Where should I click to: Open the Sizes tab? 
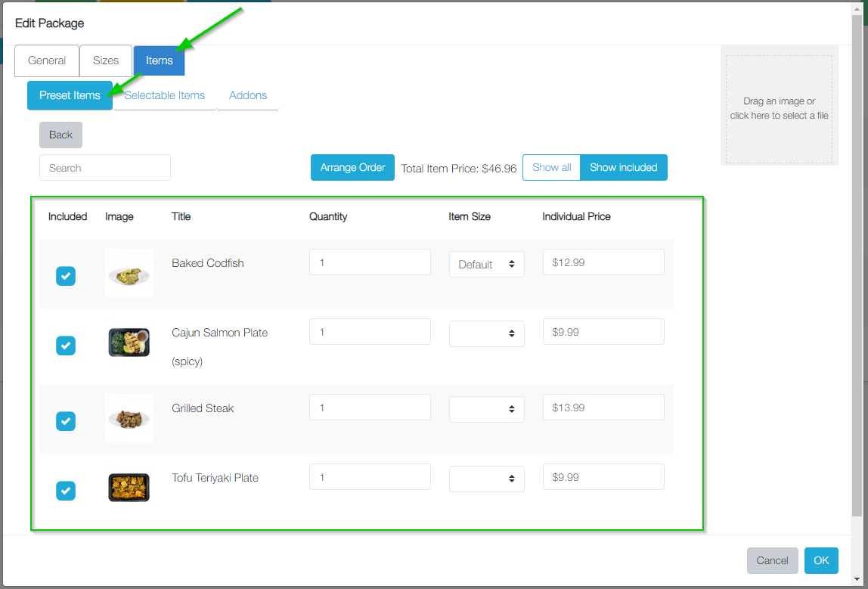(x=106, y=60)
